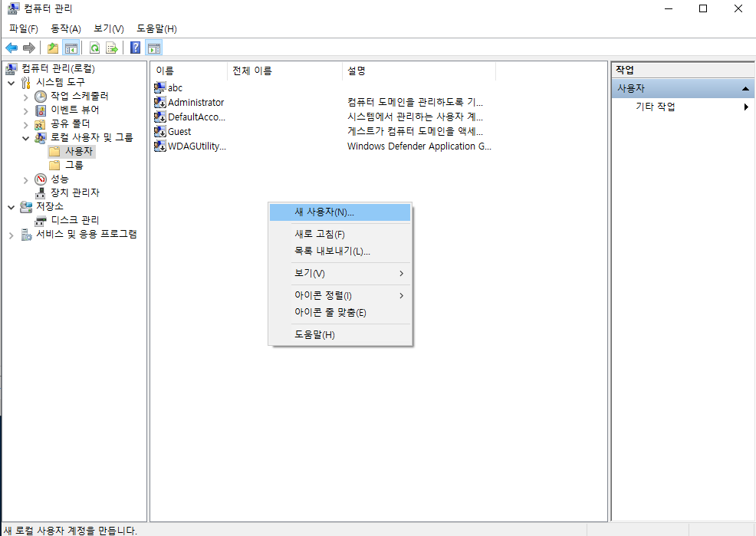This screenshot has height=536, width=756.
Task: Click 기타 작업 in action pane
Action: 656,107
